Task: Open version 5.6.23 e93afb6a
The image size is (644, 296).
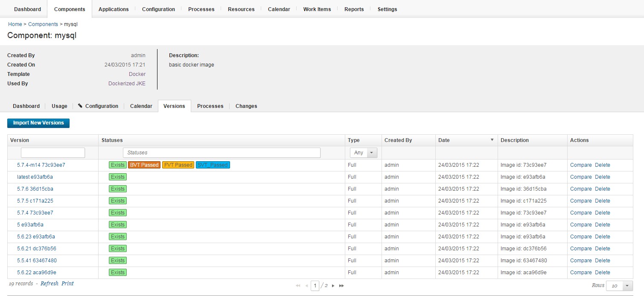Action: (36, 237)
